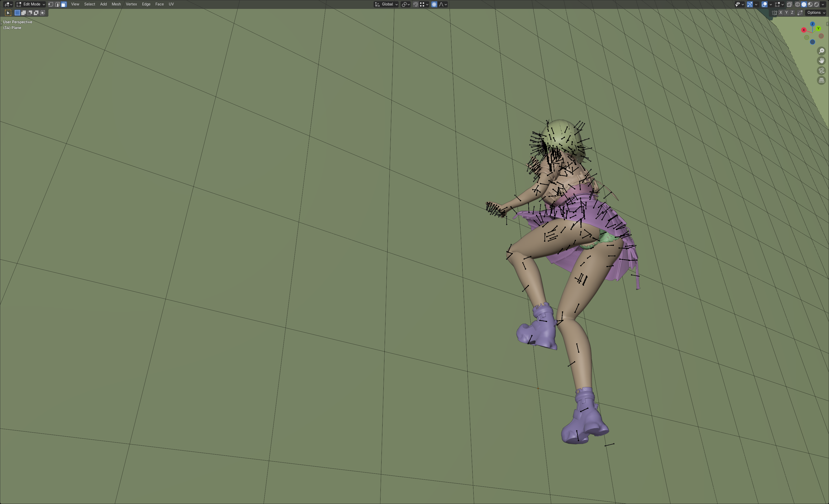This screenshot has height=504, width=829.
Task: Click the Select Box tool icon
Action: tap(8, 13)
